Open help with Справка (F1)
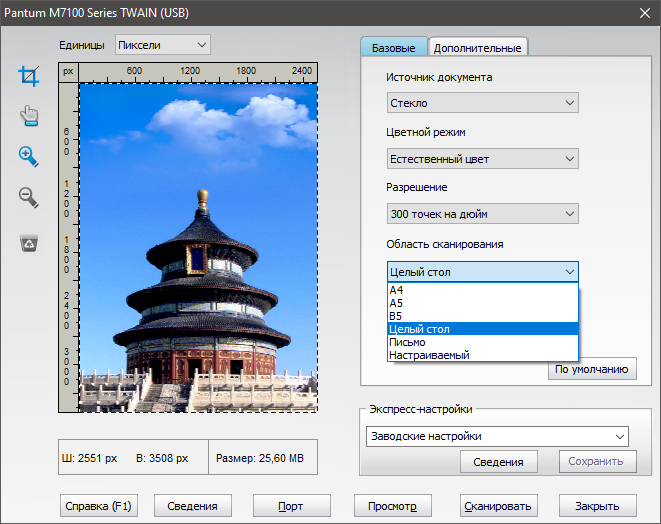 click(x=99, y=506)
